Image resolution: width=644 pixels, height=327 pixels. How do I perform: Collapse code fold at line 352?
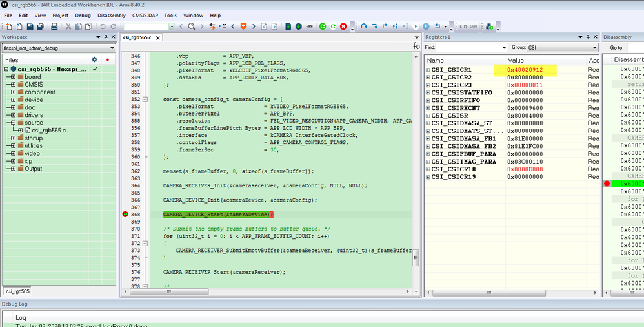tap(145, 99)
